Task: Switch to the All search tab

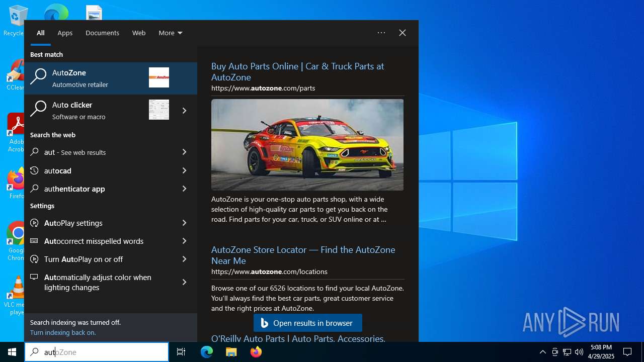Action: click(41, 33)
